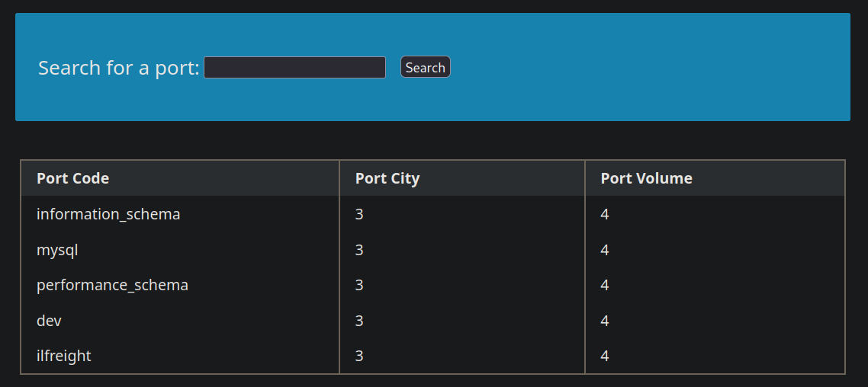Image resolution: width=868 pixels, height=387 pixels.
Task: Select Port City value in mysql row
Action: (359, 250)
